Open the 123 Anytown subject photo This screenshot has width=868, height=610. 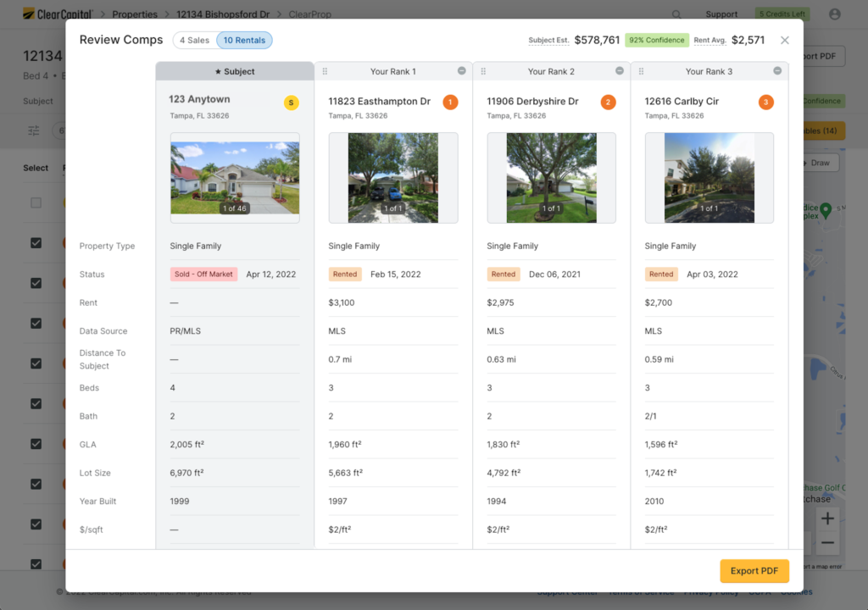coord(235,178)
